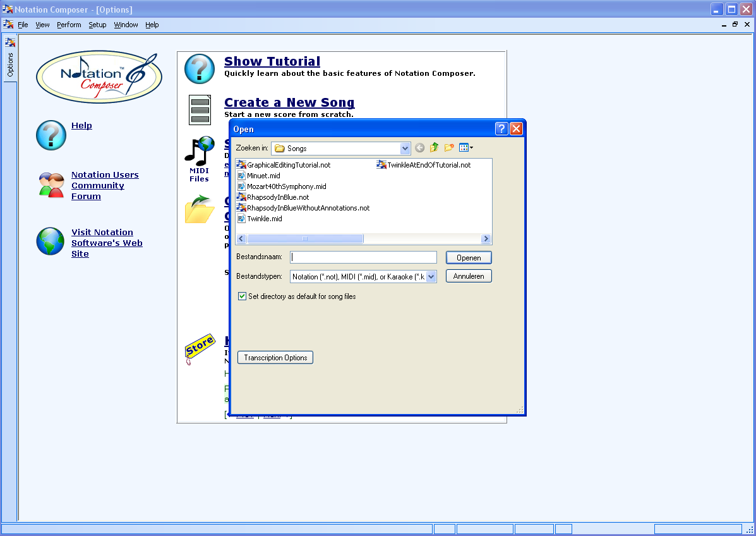The height and width of the screenshot is (536, 756).
Task: Expand the Zoeken in folder dropdown
Action: pos(405,149)
